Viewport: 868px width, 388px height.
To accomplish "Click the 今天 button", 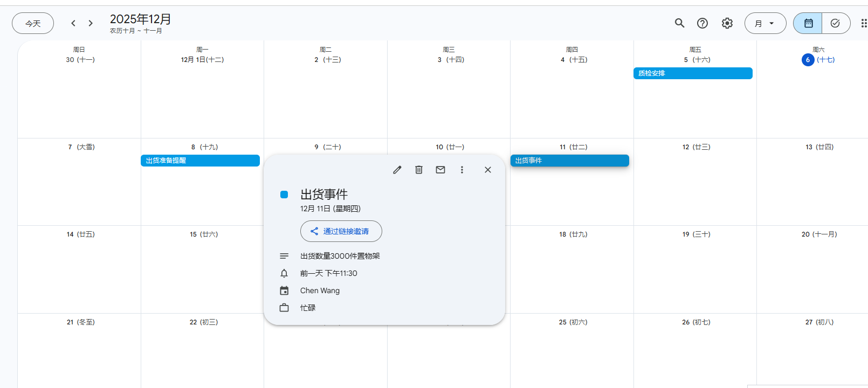I will click(33, 23).
